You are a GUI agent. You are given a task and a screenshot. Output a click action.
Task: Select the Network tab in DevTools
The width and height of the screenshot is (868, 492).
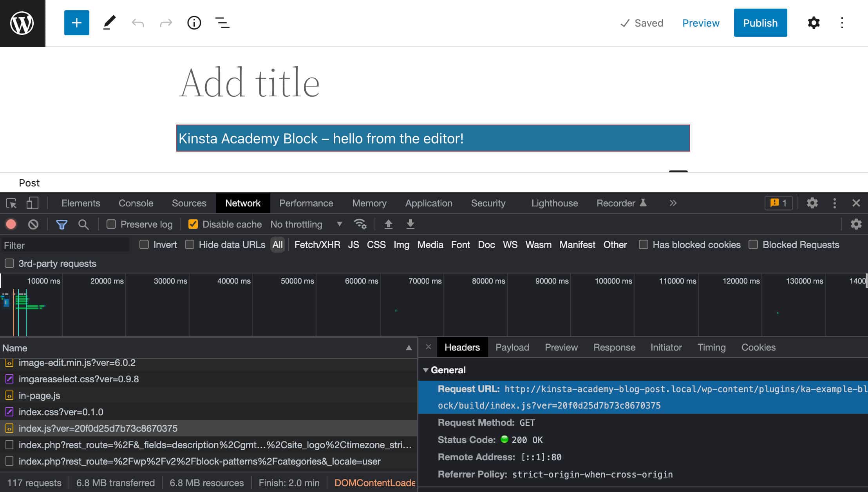(x=242, y=203)
